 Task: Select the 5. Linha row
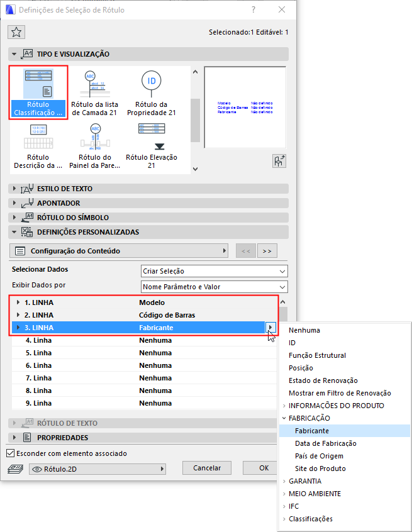click(144, 353)
